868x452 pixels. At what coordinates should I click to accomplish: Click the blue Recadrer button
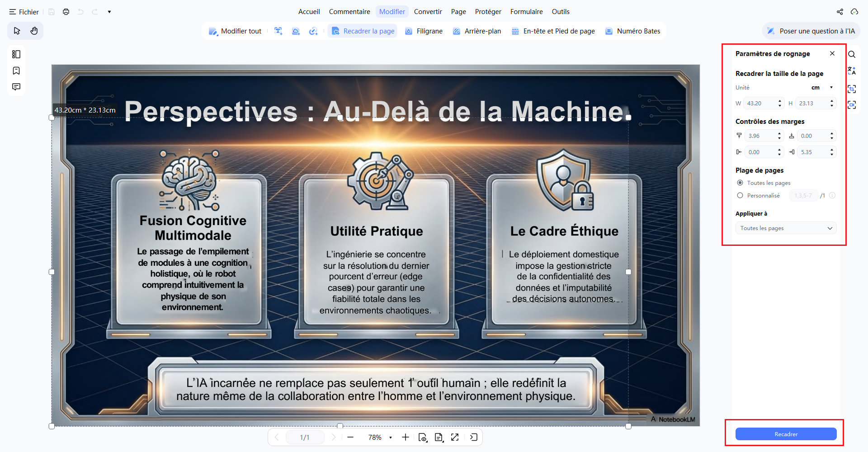pyautogui.click(x=786, y=434)
